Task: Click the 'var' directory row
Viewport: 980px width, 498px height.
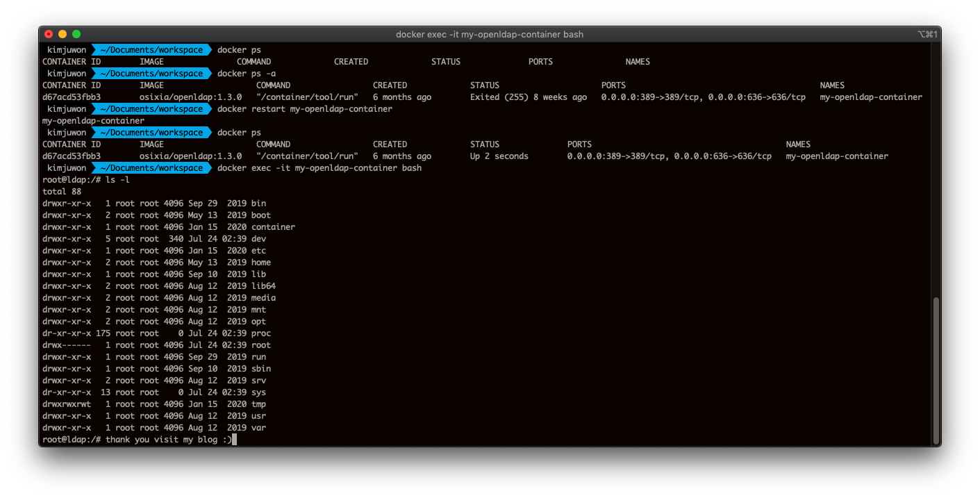Action: coord(154,428)
